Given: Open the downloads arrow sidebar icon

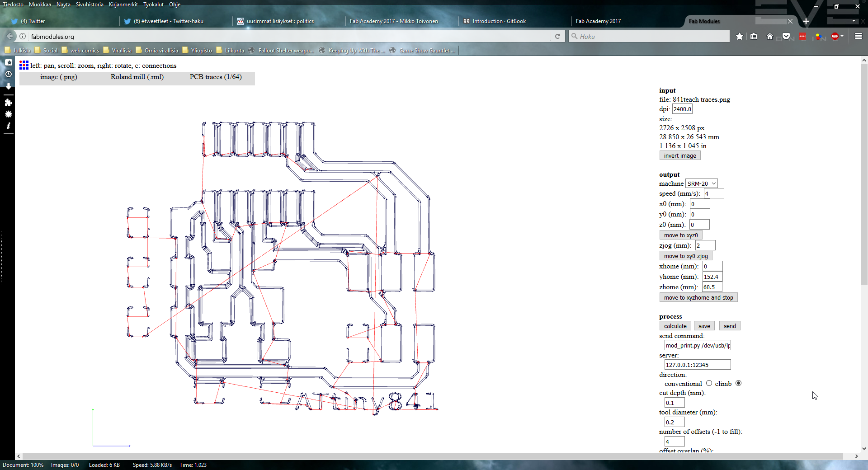Looking at the screenshot, I should tap(8, 86).
